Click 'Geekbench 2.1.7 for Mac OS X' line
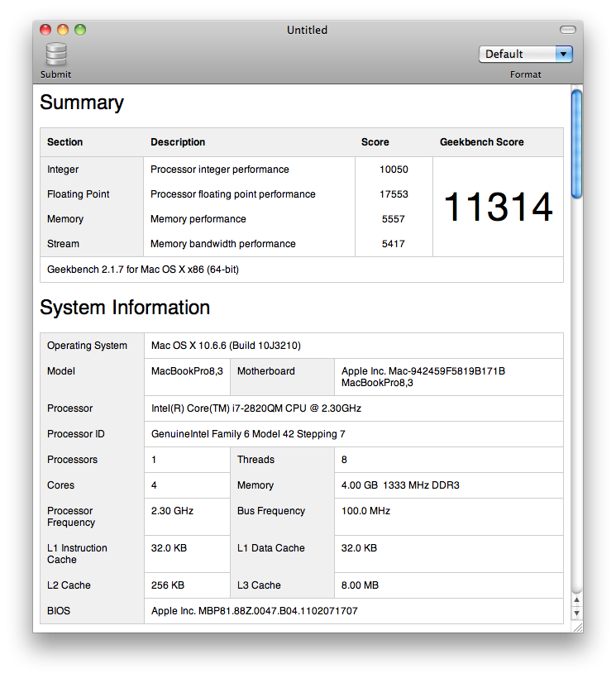The image size is (616, 678). tap(143, 270)
